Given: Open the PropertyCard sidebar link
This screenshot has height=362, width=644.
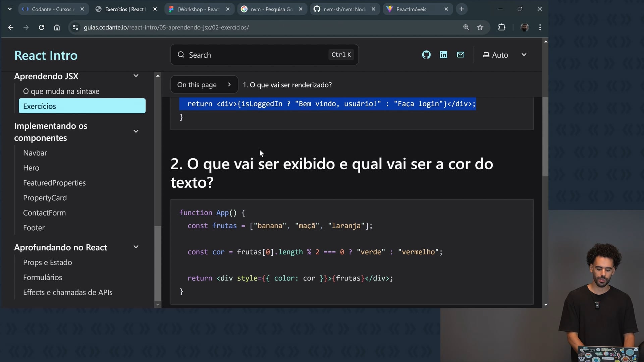Looking at the screenshot, I should 45,198.
